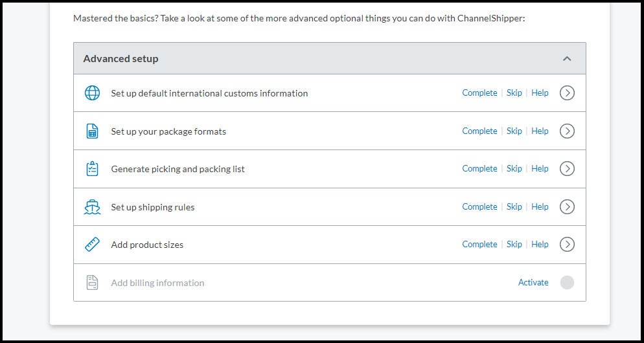The height and width of the screenshot is (343, 644).
Task: Click the package formats calculator document icon
Action: pos(93,131)
